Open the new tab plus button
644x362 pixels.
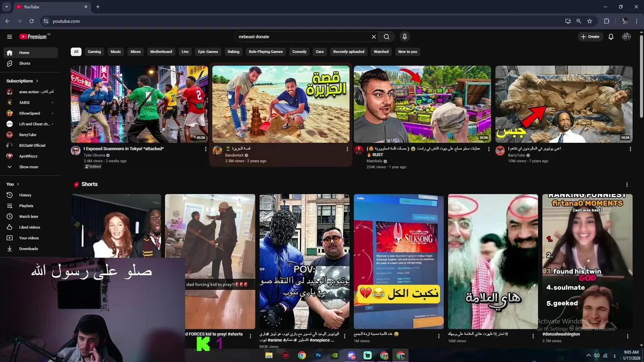(98, 7)
